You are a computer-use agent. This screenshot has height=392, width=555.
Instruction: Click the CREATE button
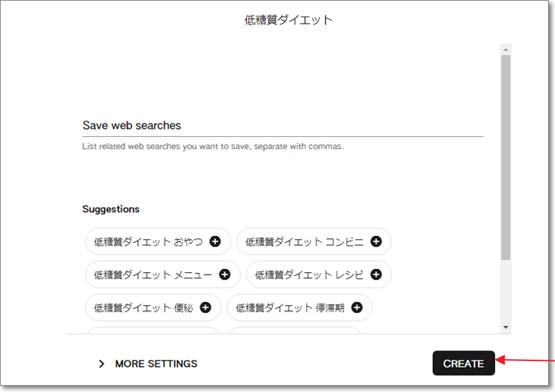[463, 363]
